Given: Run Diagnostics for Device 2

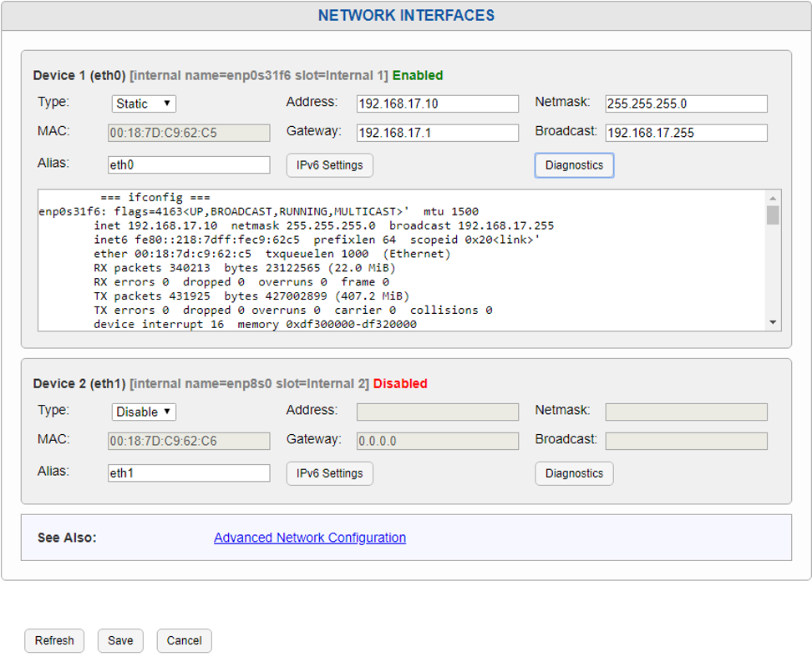Looking at the screenshot, I should tap(574, 473).
